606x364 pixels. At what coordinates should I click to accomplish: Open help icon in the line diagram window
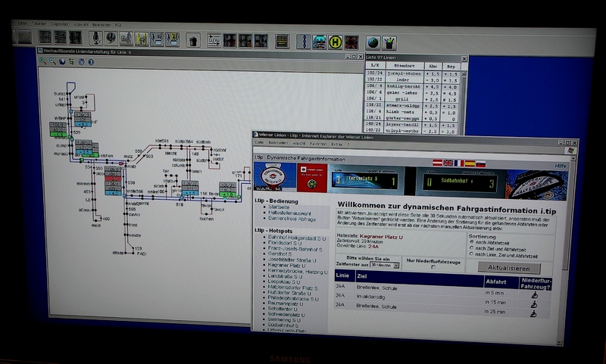click(x=91, y=62)
